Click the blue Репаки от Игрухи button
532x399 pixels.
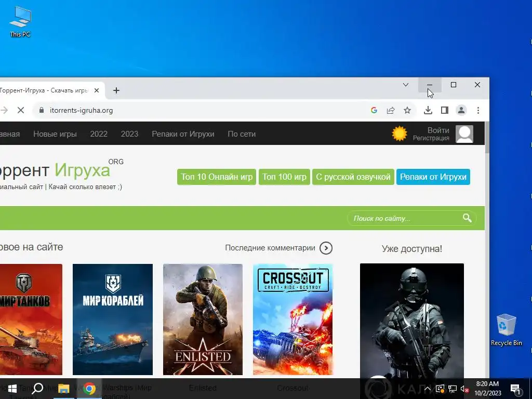pyautogui.click(x=433, y=177)
